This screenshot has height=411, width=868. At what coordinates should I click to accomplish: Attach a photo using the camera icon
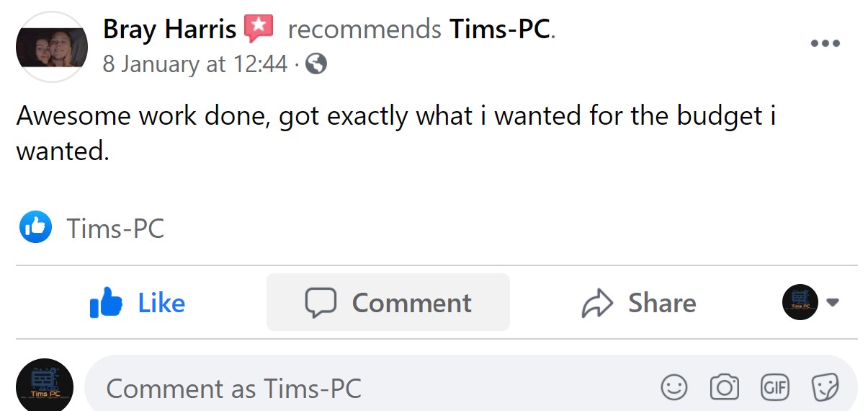tap(724, 388)
